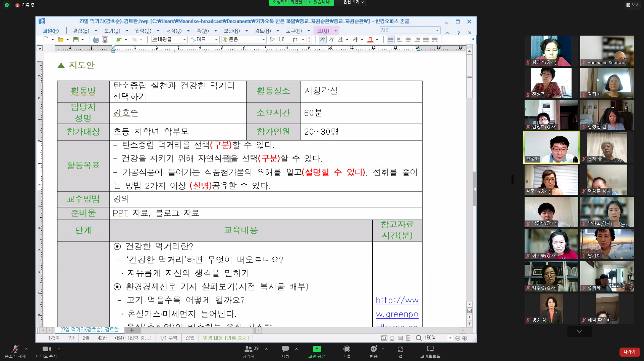644x361 pixels.
Task: Select 조성화's highlighted video thumbnail
Action: pyautogui.click(x=551, y=147)
